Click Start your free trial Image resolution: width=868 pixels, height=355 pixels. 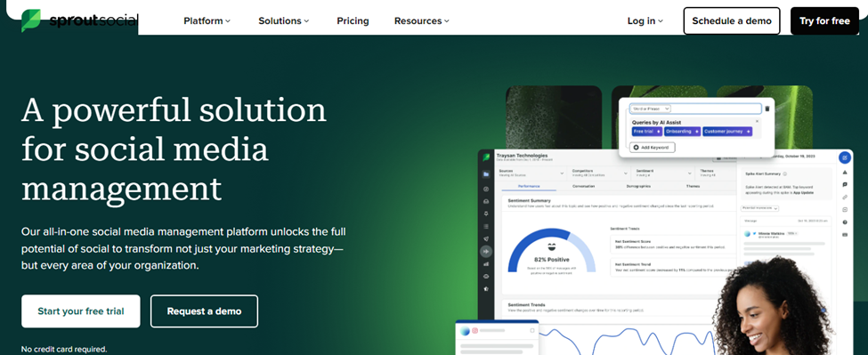coord(81,311)
